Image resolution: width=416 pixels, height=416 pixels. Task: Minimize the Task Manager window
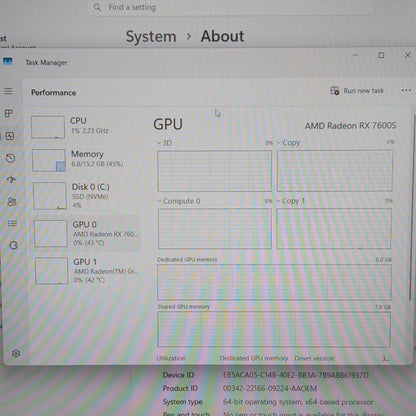click(355, 55)
